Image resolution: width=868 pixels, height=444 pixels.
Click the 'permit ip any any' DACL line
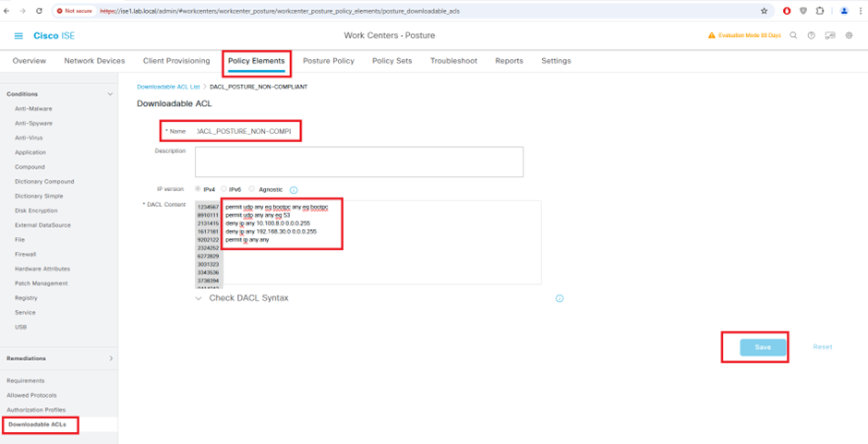[247, 240]
